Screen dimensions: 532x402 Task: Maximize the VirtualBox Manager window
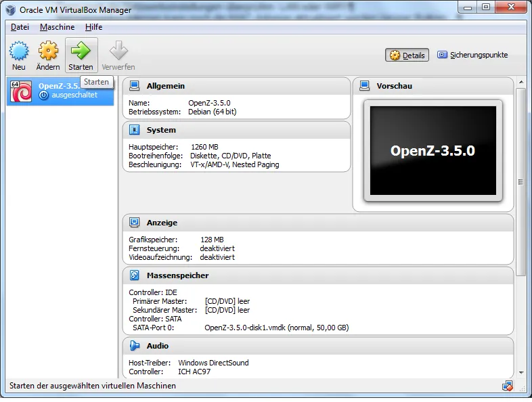point(486,7)
